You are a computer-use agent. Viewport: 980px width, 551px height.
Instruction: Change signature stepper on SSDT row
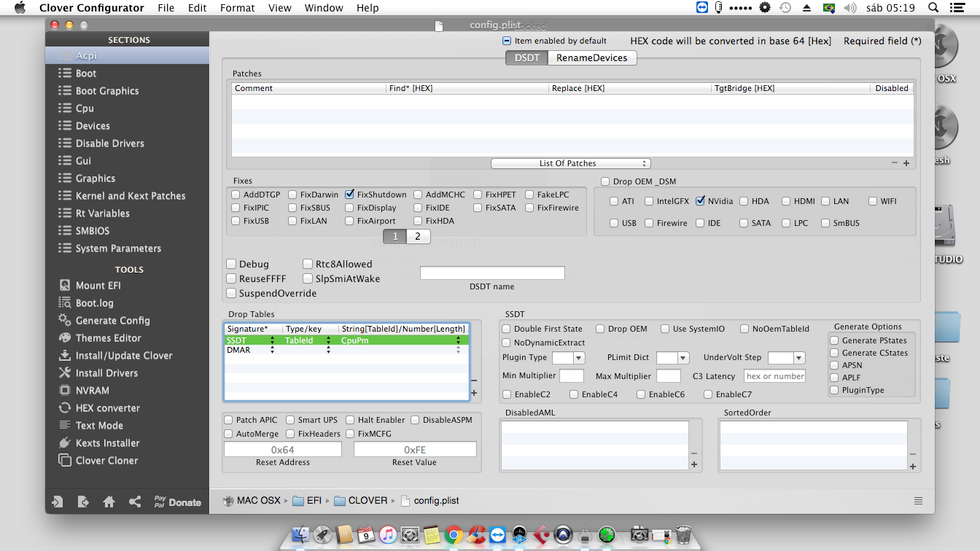pos(272,340)
